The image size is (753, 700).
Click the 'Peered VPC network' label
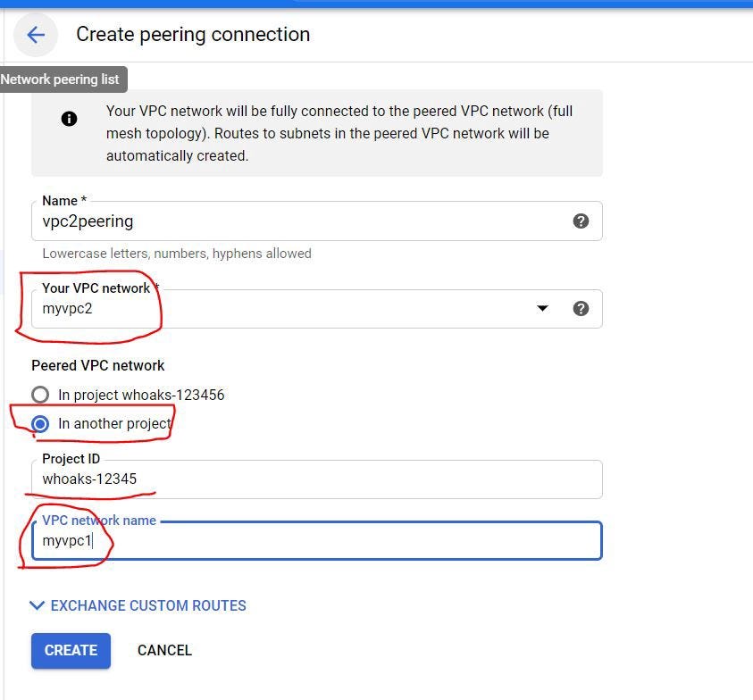click(x=98, y=365)
